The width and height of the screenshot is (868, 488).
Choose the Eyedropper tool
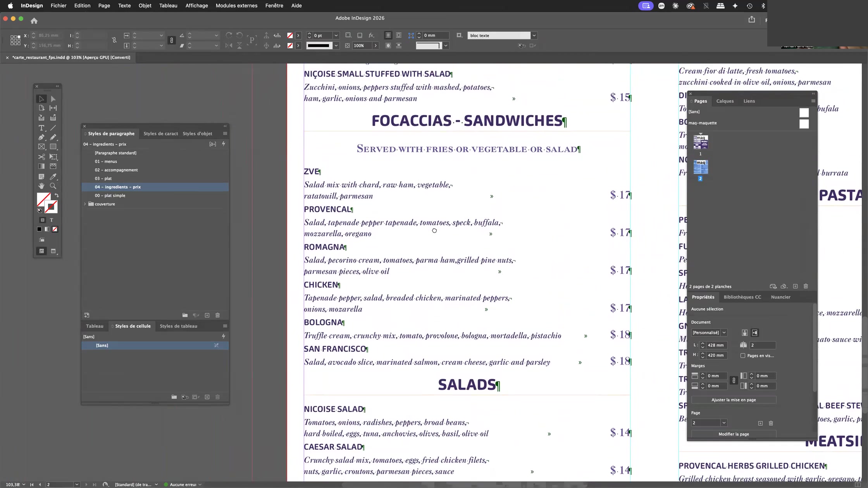[53, 177]
